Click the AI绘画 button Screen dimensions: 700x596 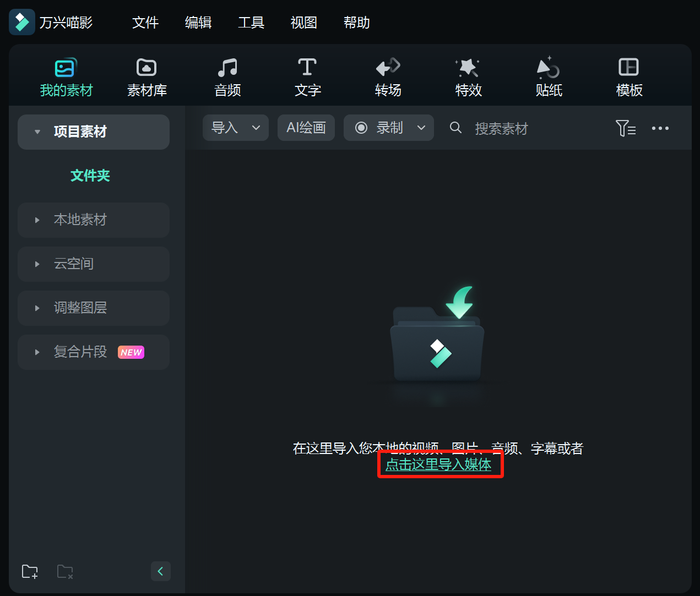coord(306,127)
